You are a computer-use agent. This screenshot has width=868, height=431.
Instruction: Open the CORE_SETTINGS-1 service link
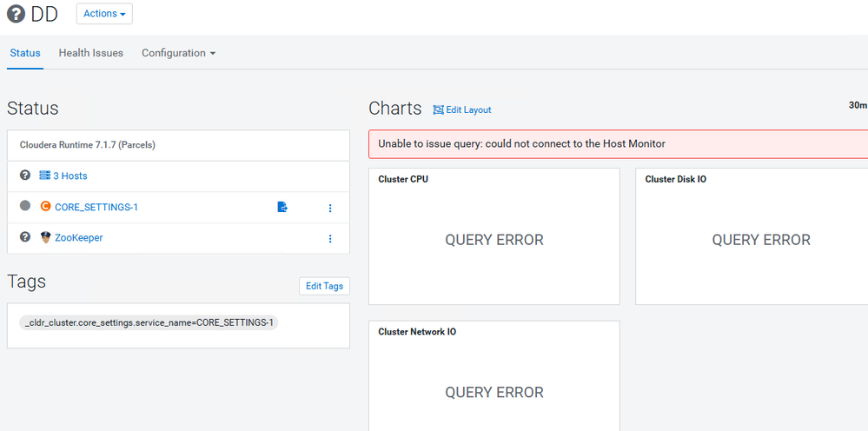tap(96, 207)
